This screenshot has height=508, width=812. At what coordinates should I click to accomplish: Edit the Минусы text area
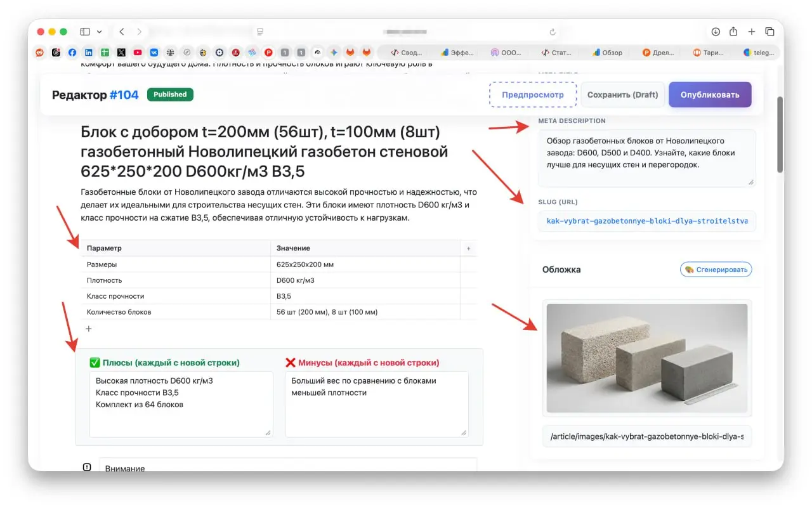(377, 404)
